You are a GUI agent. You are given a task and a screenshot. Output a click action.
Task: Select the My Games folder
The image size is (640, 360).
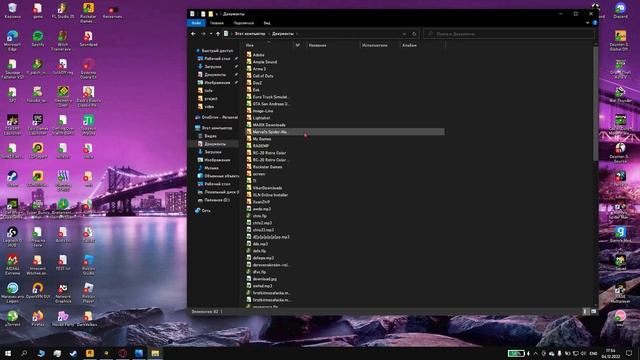259,139
